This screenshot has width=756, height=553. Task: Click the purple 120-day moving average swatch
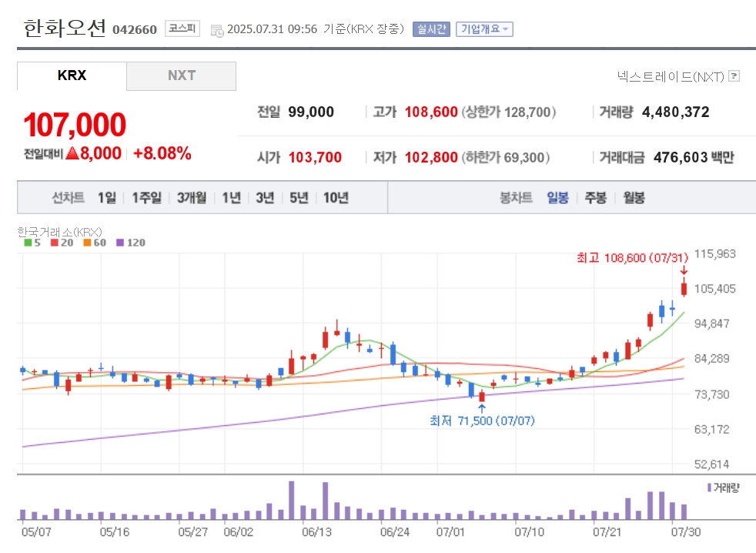(x=120, y=243)
